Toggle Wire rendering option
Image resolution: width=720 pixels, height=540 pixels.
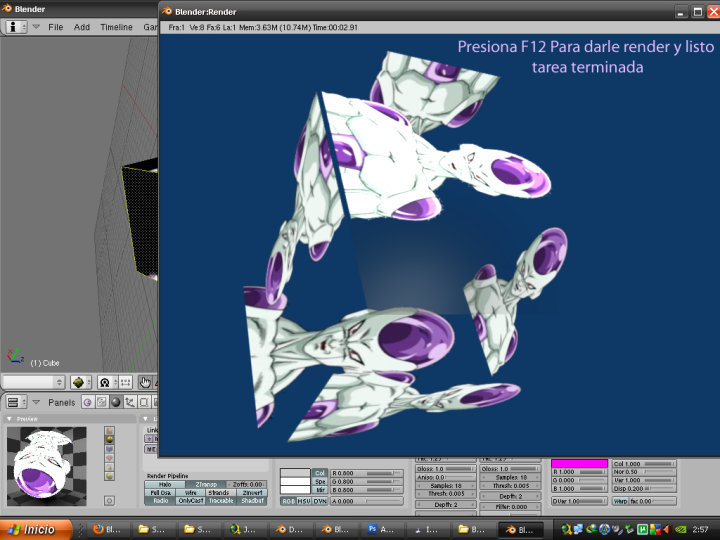191,492
